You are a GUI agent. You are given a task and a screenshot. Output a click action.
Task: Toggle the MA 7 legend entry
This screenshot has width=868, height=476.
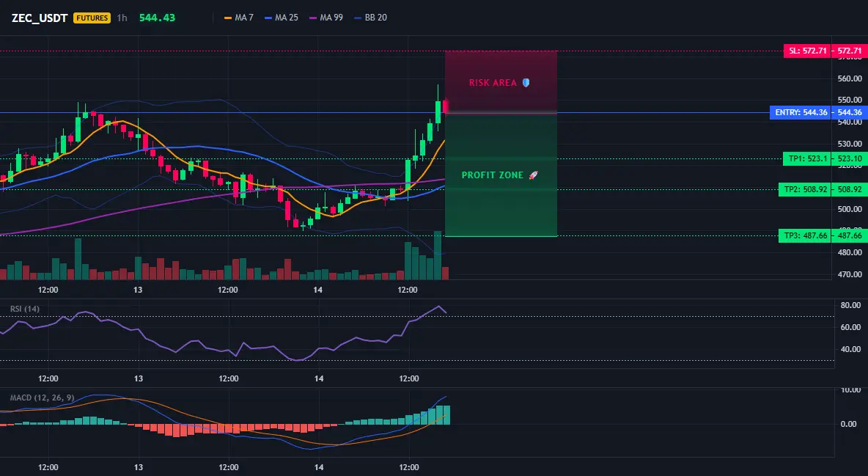[x=238, y=18]
